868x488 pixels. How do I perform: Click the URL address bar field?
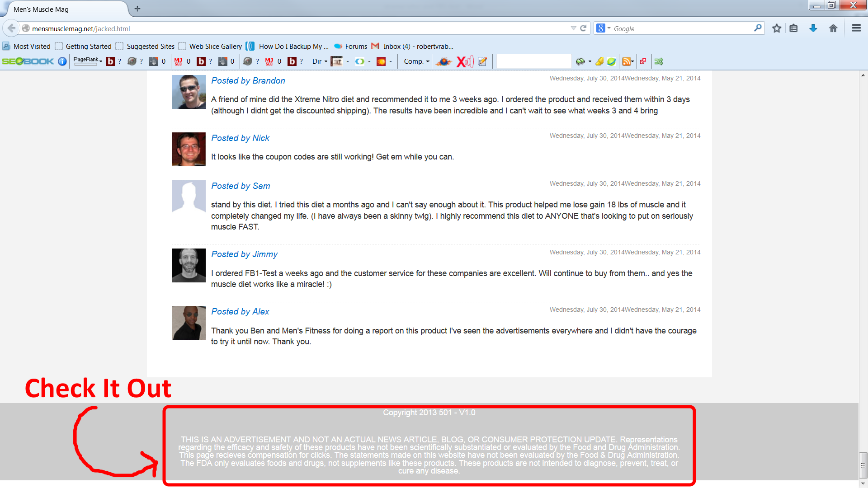click(x=298, y=28)
